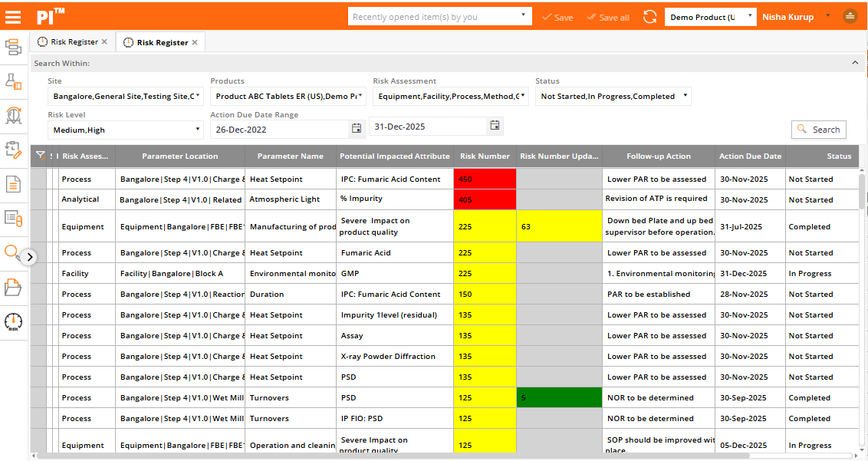Click the '28-Nov-2025' due date cell

point(750,295)
